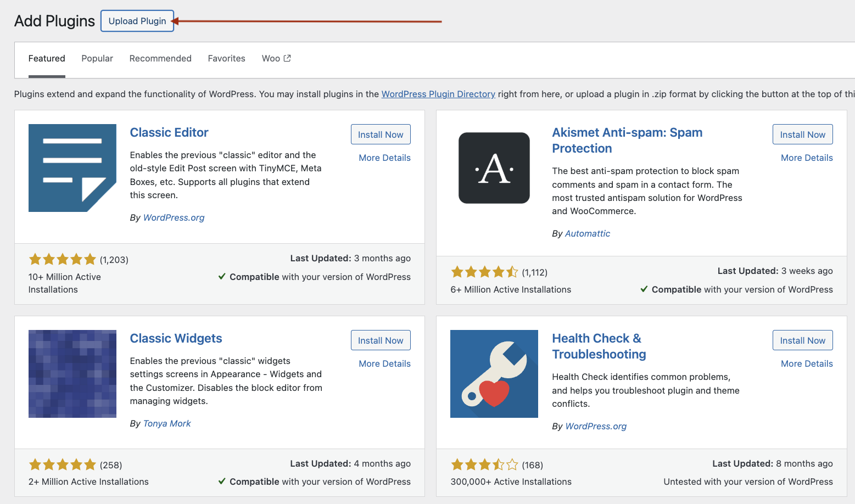This screenshot has height=504, width=855.
Task: Click Classic Widgets rating count (258)
Action: pyautogui.click(x=111, y=465)
